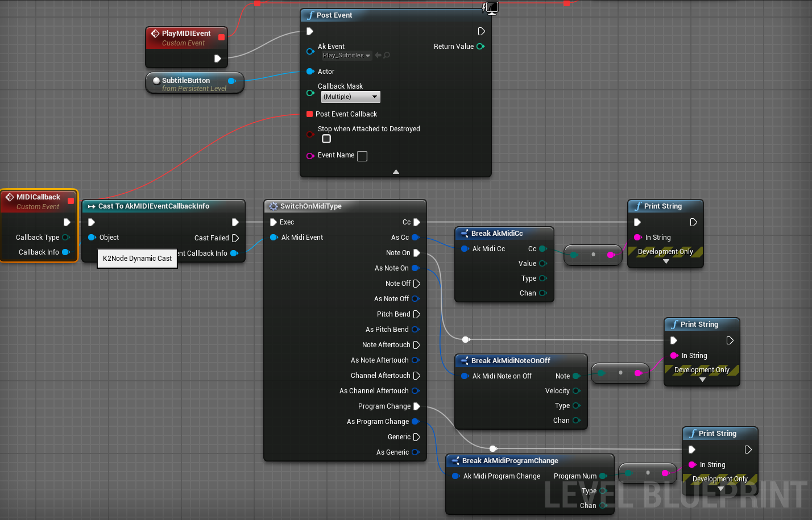Collapse the Post Event node advanced pins arrow

click(396, 172)
